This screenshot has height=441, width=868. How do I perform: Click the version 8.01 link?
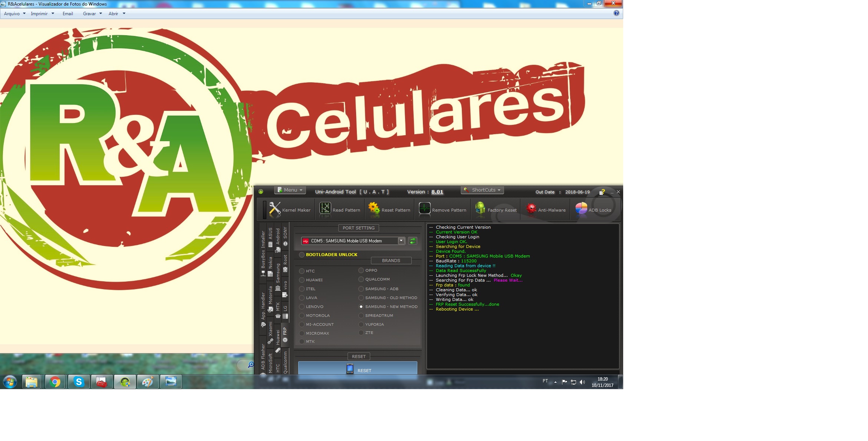437,192
